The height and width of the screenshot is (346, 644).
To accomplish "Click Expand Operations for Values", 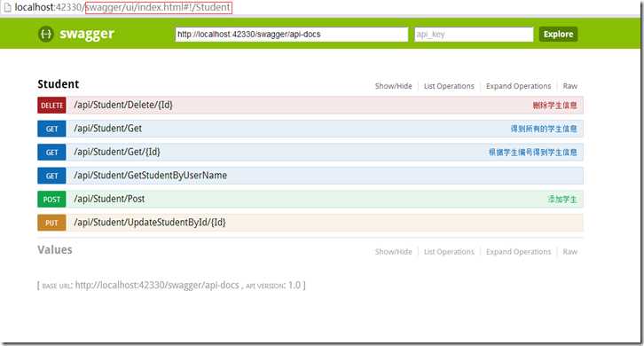I will pos(518,251).
